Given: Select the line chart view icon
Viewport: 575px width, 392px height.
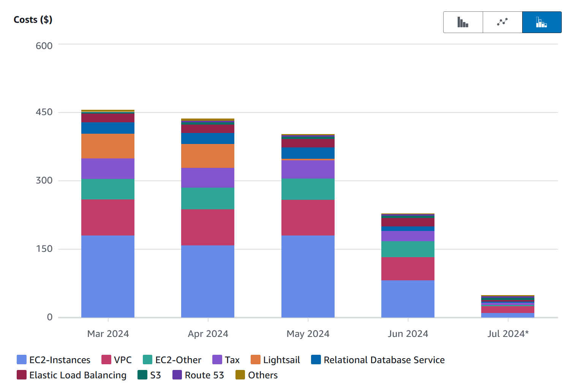Looking at the screenshot, I should pyautogui.click(x=502, y=22).
